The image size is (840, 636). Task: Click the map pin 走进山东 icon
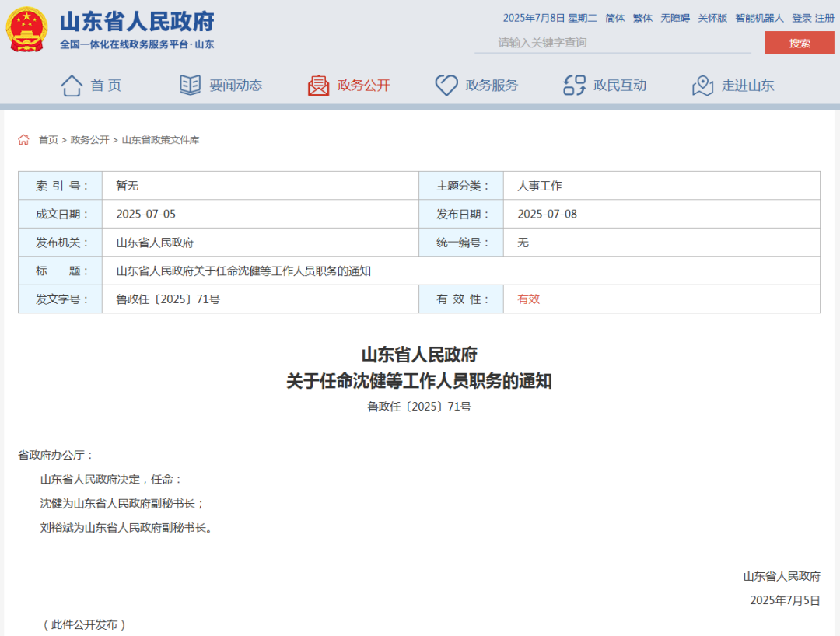pyautogui.click(x=702, y=85)
